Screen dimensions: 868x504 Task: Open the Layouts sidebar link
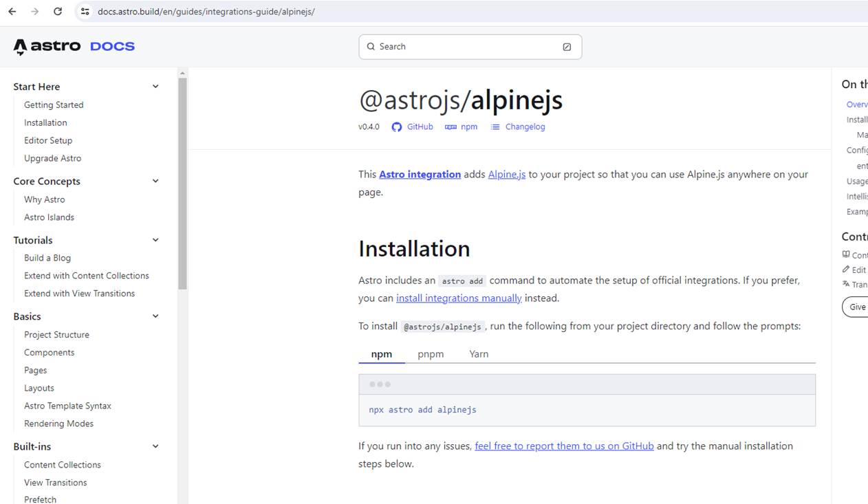[39, 389]
